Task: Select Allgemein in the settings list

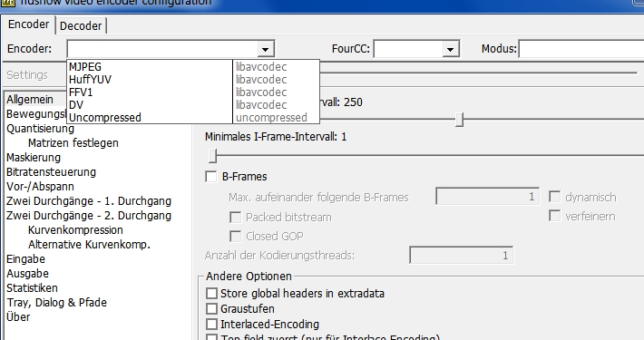Action: [30, 100]
